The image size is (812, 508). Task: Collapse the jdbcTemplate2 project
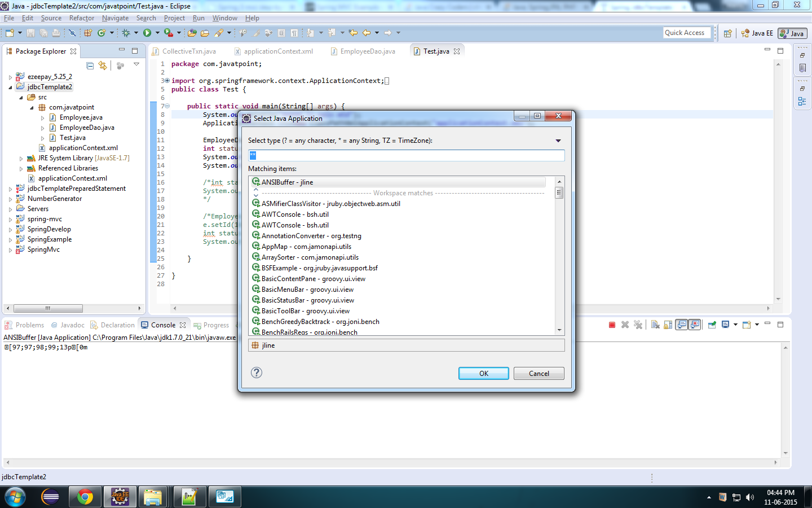click(x=10, y=87)
